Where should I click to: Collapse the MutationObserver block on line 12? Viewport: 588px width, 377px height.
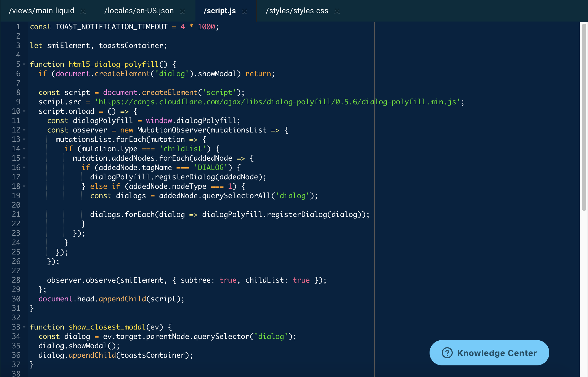click(24, 130)
